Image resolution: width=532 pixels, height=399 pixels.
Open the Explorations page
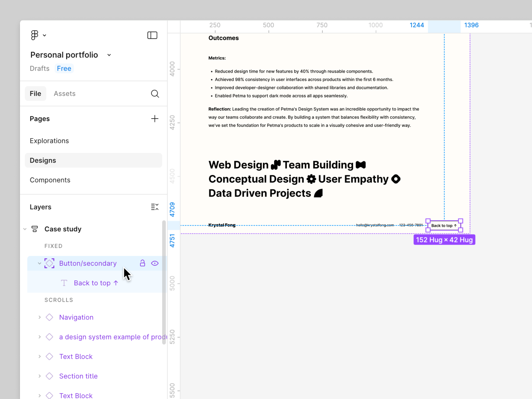(49, 141)
